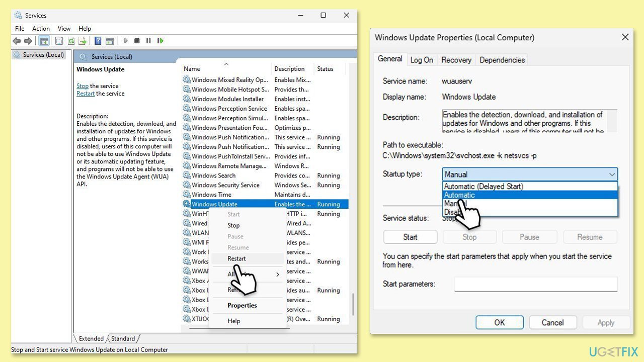644x362 pixels.
Task: Click the Forward arrow in Services toolbar
Action: [28, 41]
